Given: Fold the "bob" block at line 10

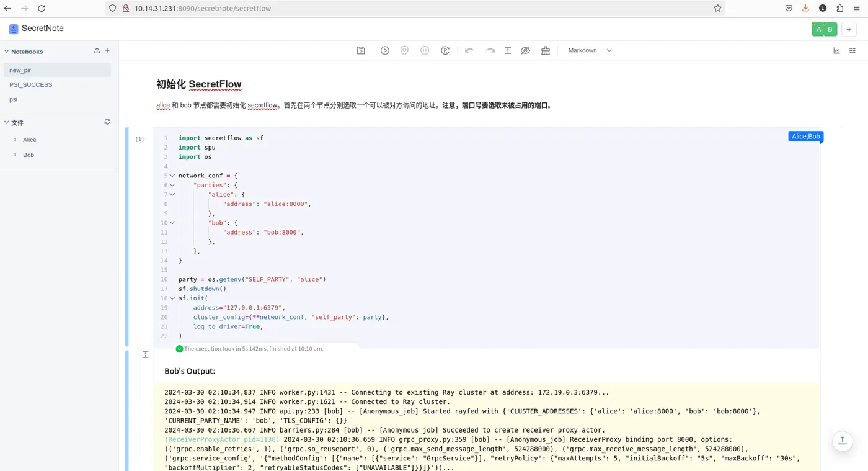Looking at the screenshot, I should click(172, 223).
